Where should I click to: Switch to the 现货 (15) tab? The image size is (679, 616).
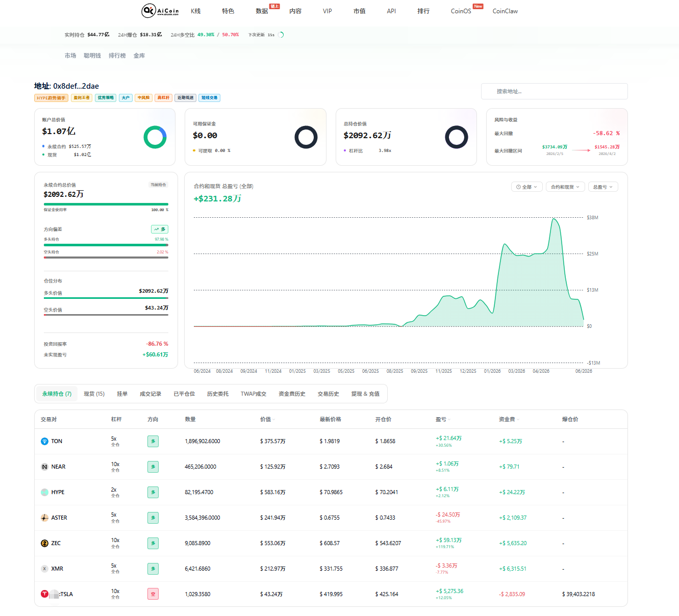(94, 394)
